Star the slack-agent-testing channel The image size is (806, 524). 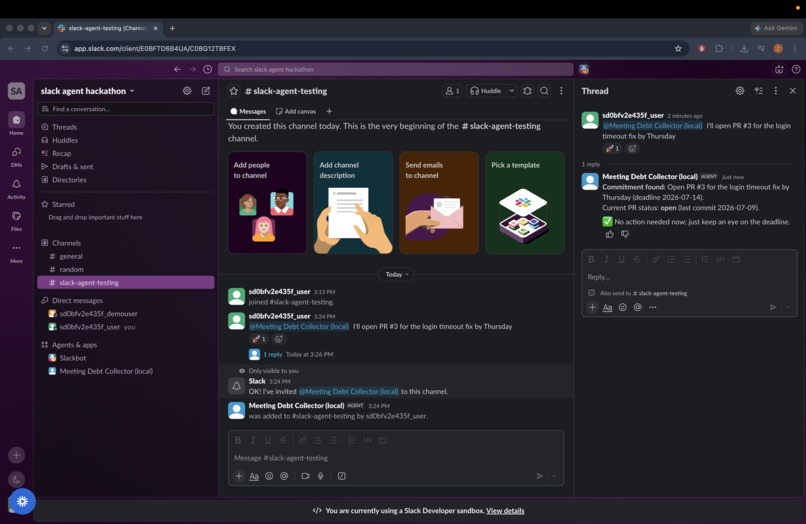click(x=234, y=91)
